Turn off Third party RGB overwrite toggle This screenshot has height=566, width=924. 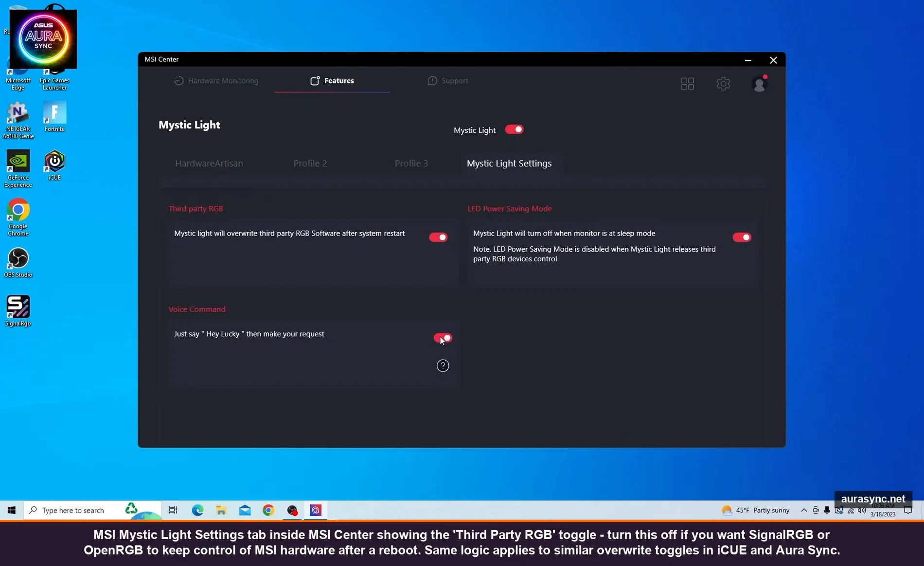438,237
